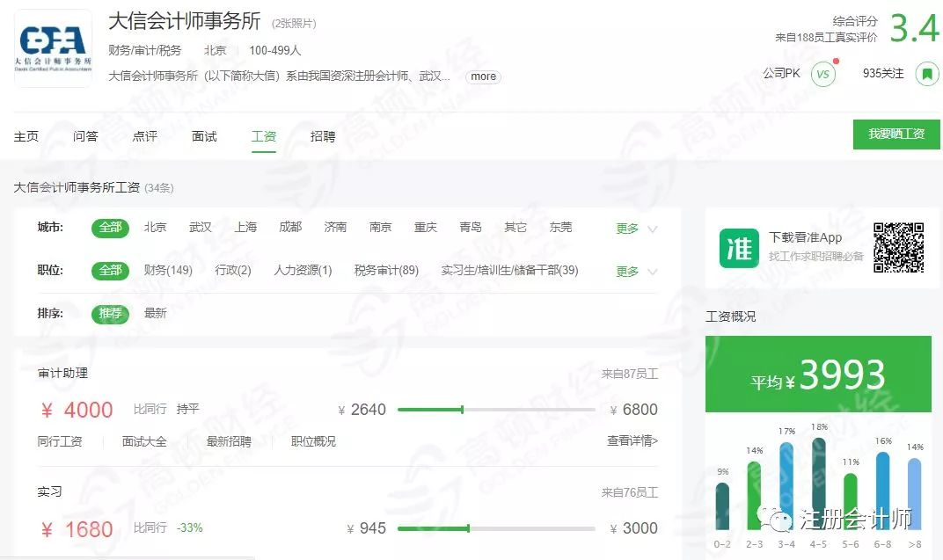Open the Kanzhun App green logo
The image size is (943, 560).
pyautogui.click(x=739, y=248)
